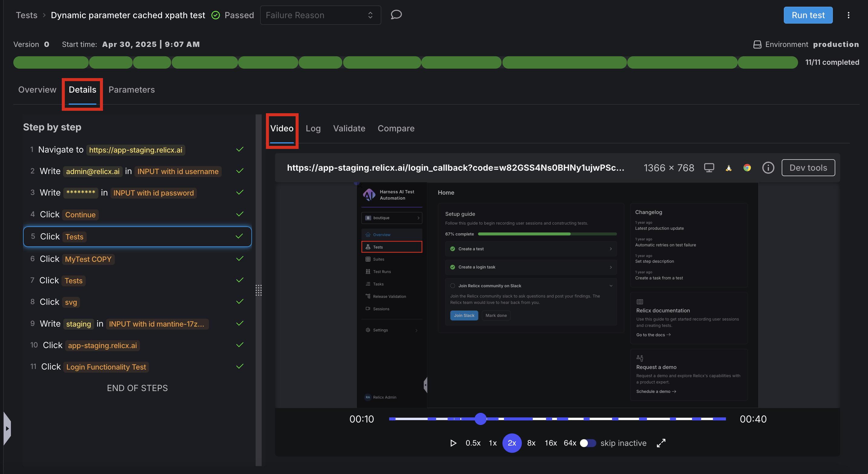Click the Linux penguin OS icon
The width and height of the screenshot is (868, 474).
point(728,168)
